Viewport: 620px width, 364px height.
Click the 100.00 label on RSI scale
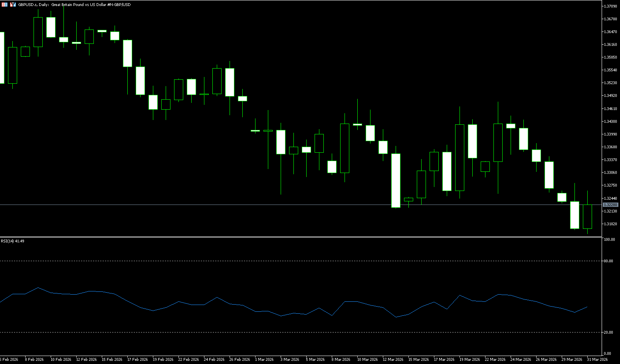(x=609, y=240)
